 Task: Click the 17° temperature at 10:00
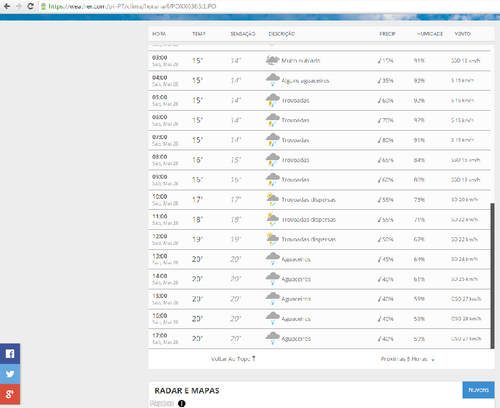(197, 200)
